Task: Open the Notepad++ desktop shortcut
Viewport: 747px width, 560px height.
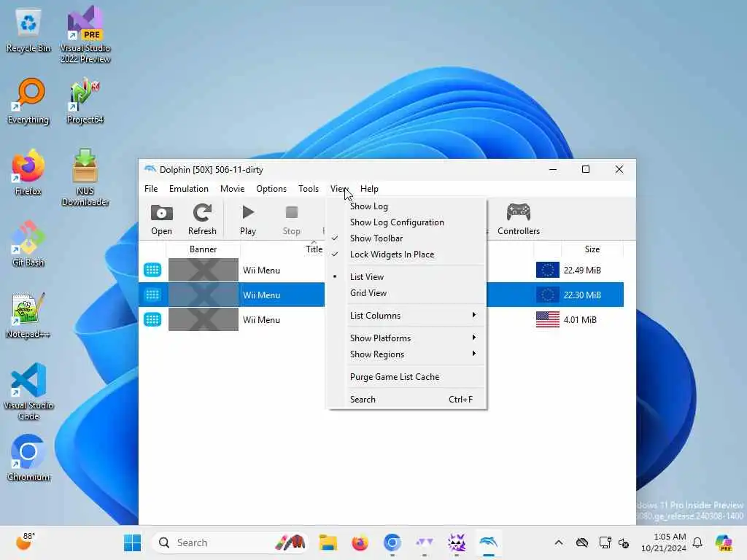Action: pyautogui.click(x=28, y=315)
